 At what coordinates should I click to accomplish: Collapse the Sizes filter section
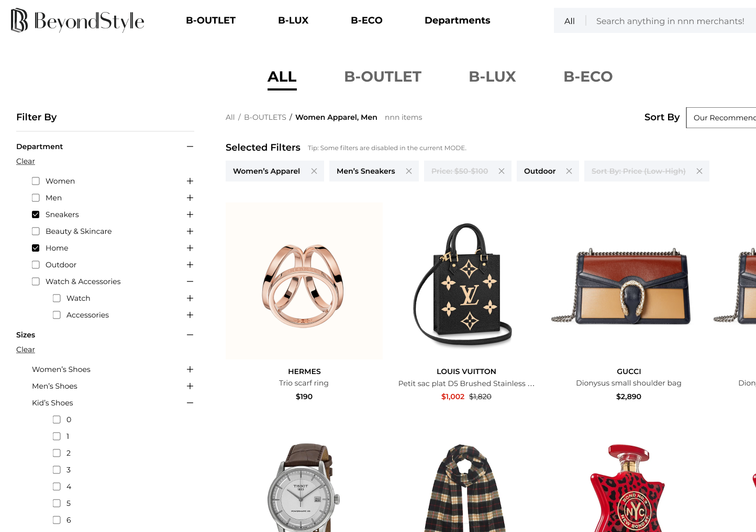click(x=190, y=335)
